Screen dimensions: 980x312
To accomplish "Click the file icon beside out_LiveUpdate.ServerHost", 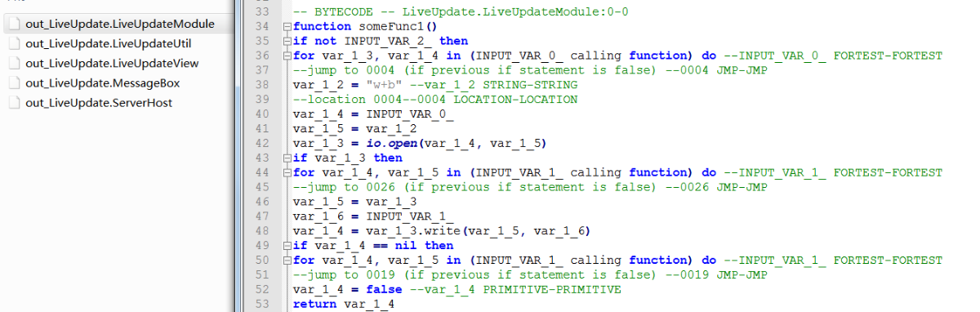I will pyautogui.click(x=13, y=102).
